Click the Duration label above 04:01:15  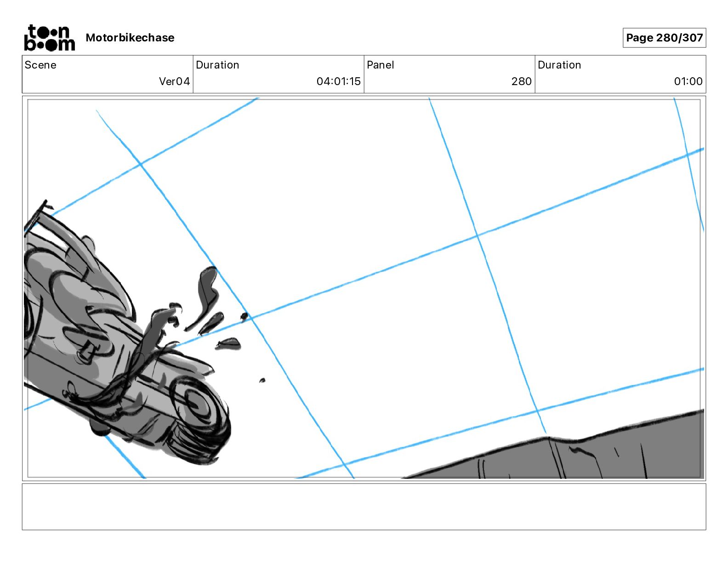pos(217,65)
